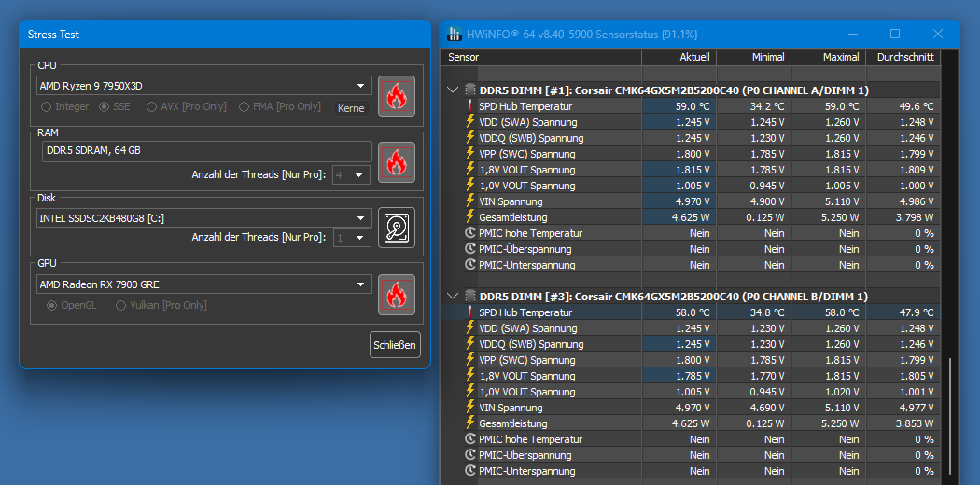Open the CPU dropdown AMD Ryzen 9 7950X3D
980x485 pixels.
(x=204, y=86)
